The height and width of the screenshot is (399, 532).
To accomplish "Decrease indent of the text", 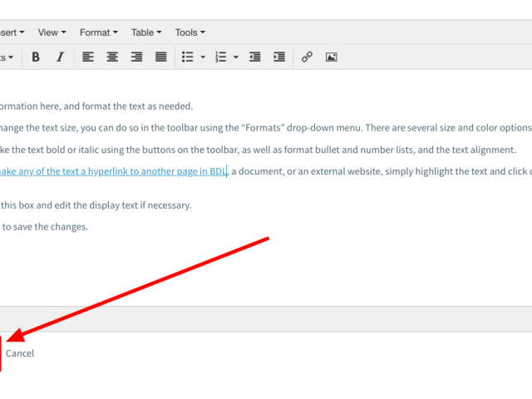I will click(255, 57).
